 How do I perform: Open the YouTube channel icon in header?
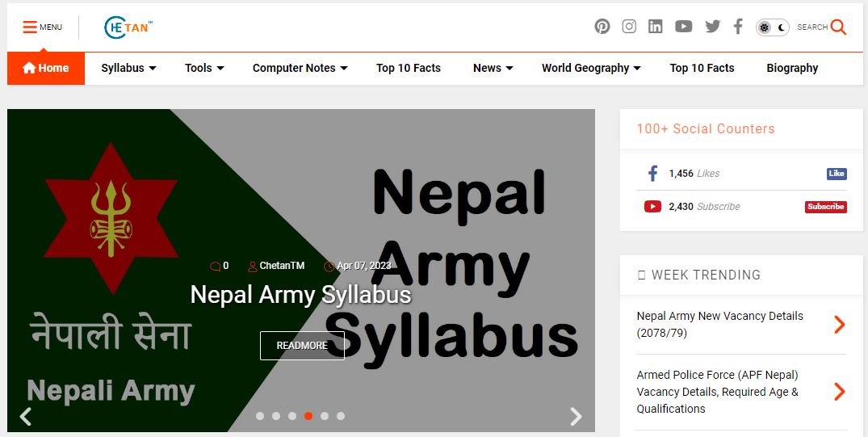pos(684,27)
